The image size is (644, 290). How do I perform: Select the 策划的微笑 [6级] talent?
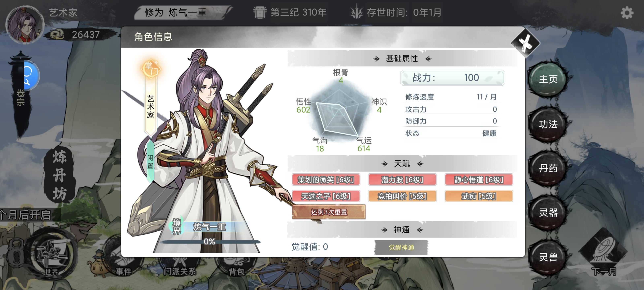(x=326, y=179)
